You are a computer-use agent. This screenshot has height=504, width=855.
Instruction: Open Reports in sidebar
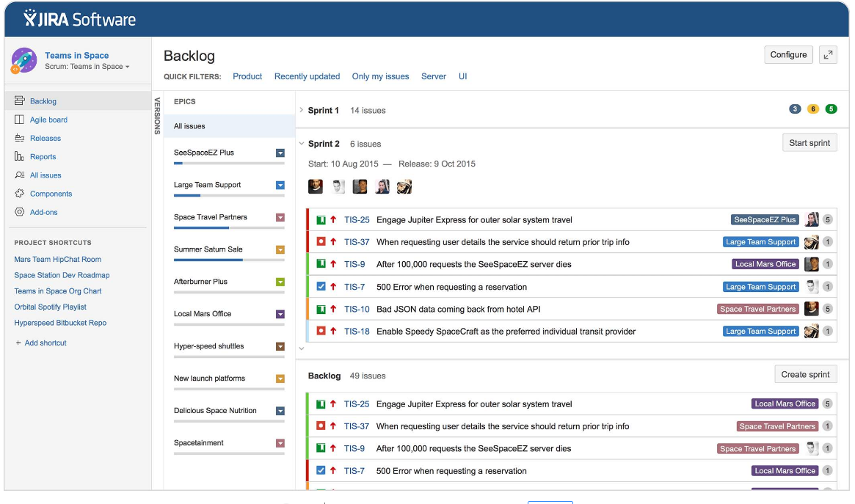coord(43,156)
